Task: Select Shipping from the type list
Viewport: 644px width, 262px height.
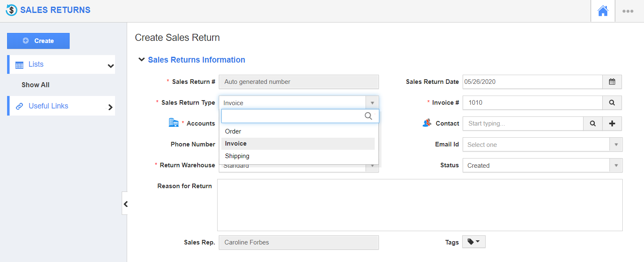Action: pyautogui.click(x=237, y=156)
